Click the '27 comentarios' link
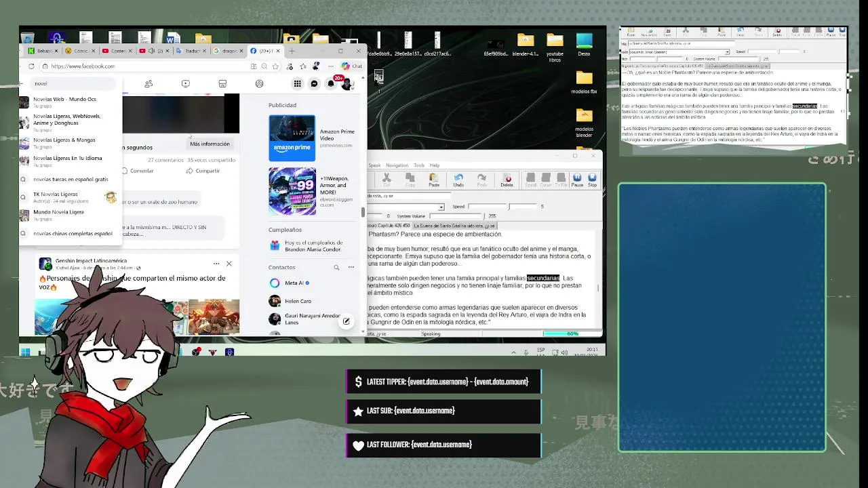This screenshot has width=868, height=488. point(165,160)
